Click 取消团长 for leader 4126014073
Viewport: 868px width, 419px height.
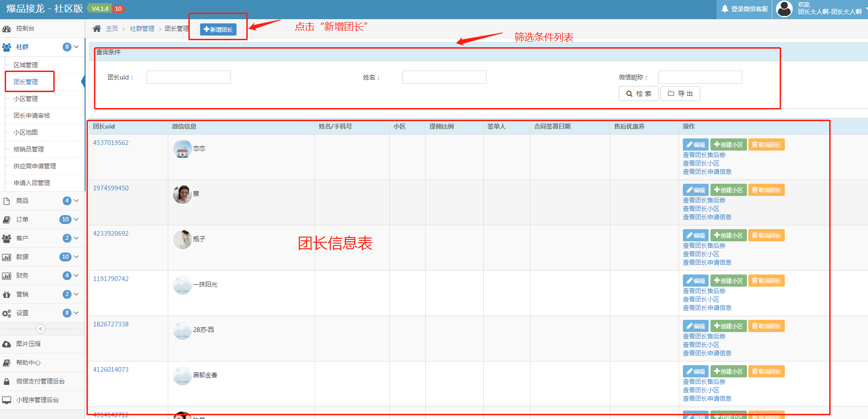tap(767, 372)
